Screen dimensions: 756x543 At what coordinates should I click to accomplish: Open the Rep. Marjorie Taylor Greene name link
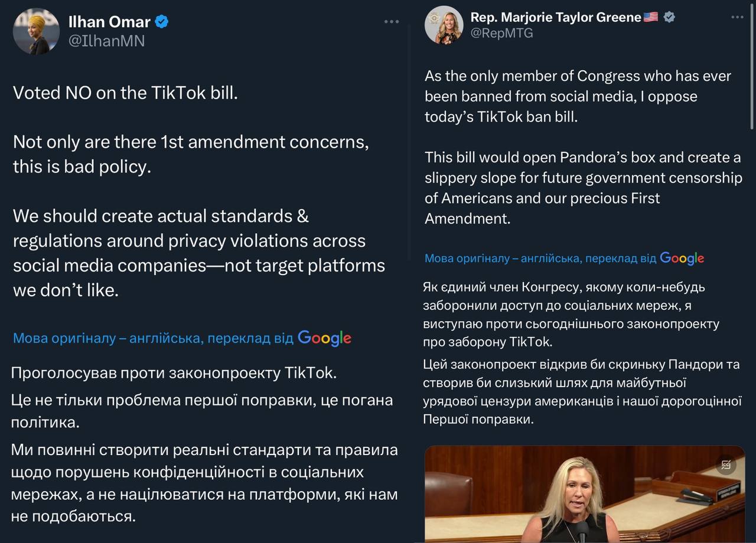point(555,17)
